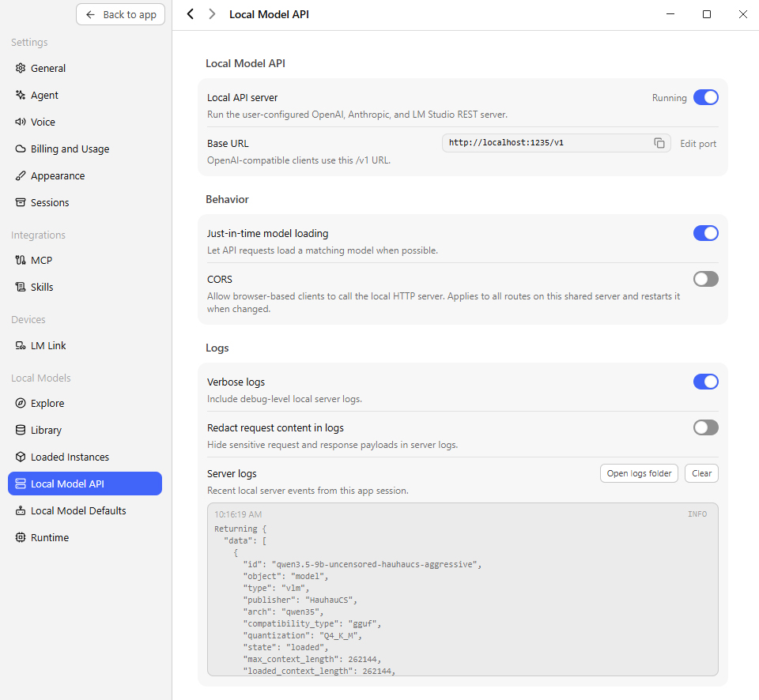Go forward with the right chevron arrow
759x700 pixels.
click(212, 14)
